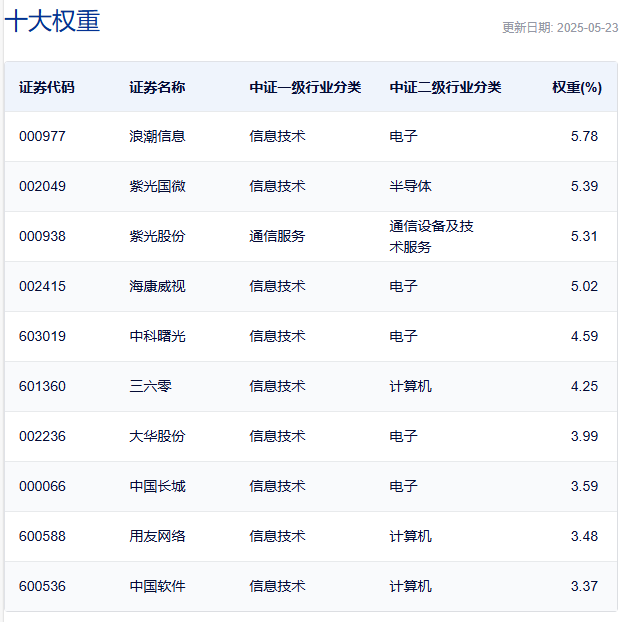
Task: Select stock code 002049
Action: click(42, 186)
